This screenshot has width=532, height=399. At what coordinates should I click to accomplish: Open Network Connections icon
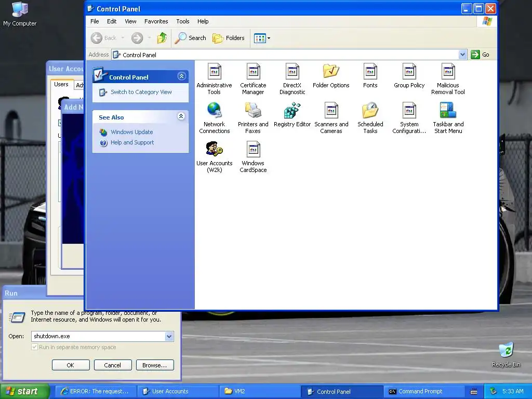pos(215,118)
